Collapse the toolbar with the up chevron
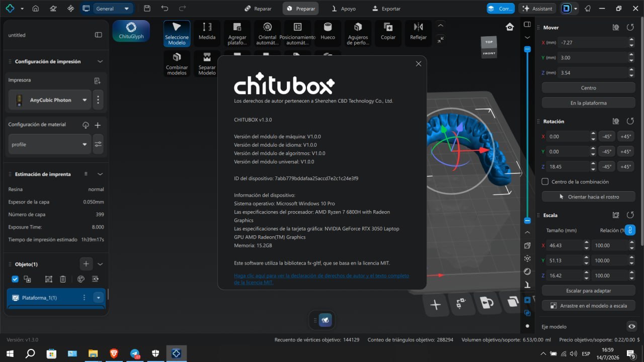The image size is (644, 362). [x=441, y=25]
